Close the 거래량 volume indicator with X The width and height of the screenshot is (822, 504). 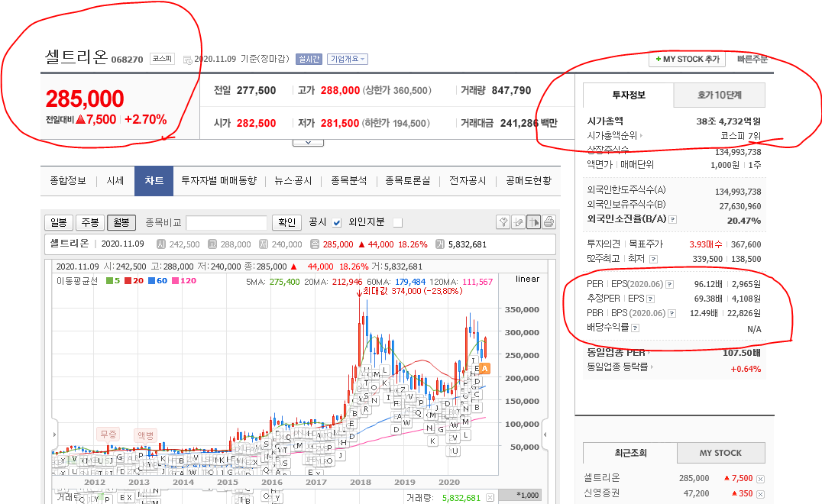(490, 498)
